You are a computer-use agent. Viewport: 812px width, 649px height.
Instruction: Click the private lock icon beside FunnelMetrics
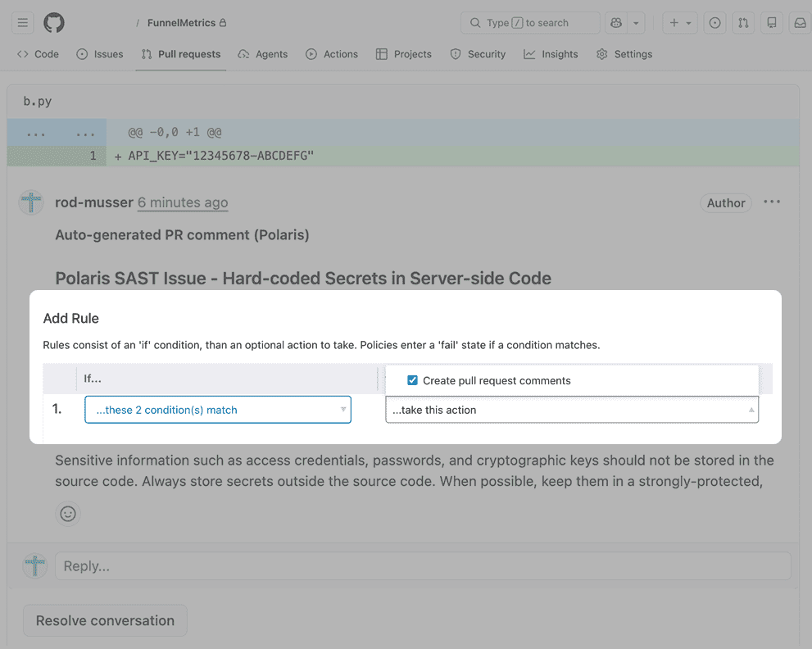[x=223, y=23]
